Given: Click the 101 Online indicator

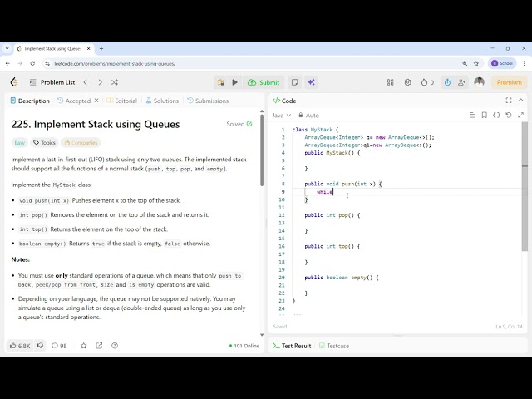Looking at the screenshot, I should click(244, 346).
